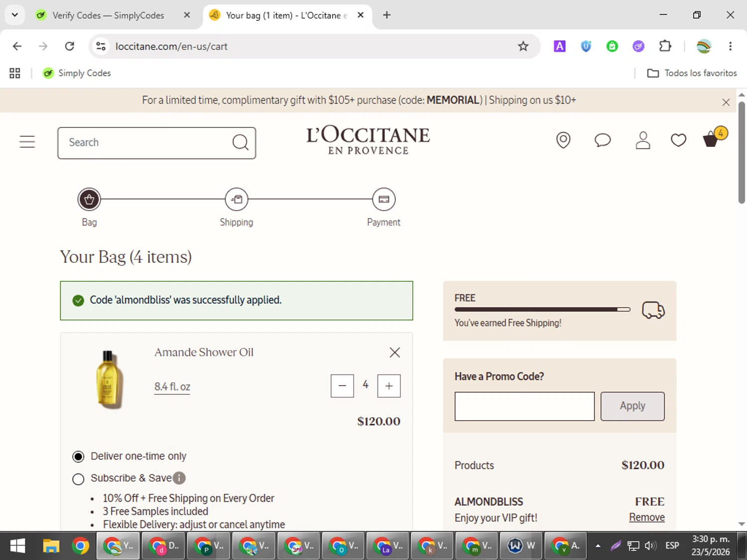This screenshot has height=560, width=747.
Task: Open Todos los favoritos folder
Action: click(x=692, y=73)
